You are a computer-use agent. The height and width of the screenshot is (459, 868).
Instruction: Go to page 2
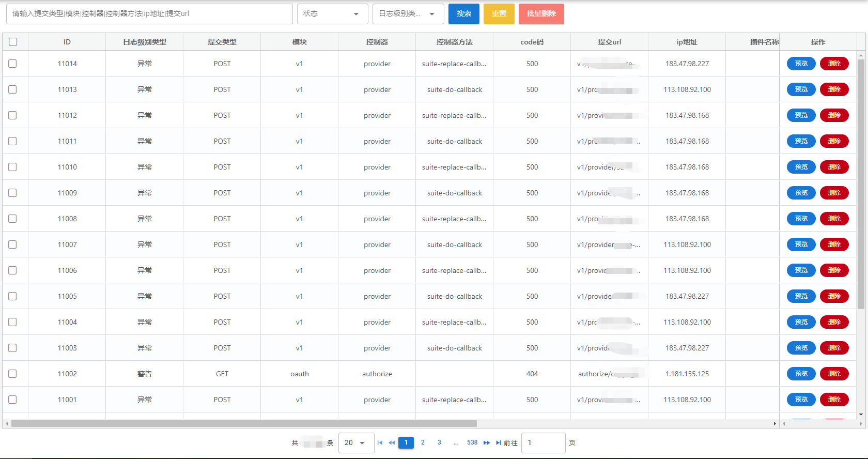pos(423,442)
